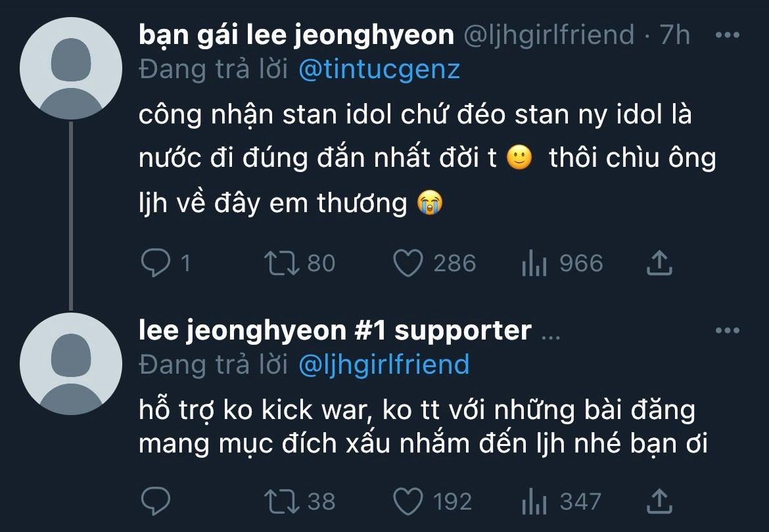The image size is (769, 532).
Task: View analytics showing 966 views
Action: point(534,264)
